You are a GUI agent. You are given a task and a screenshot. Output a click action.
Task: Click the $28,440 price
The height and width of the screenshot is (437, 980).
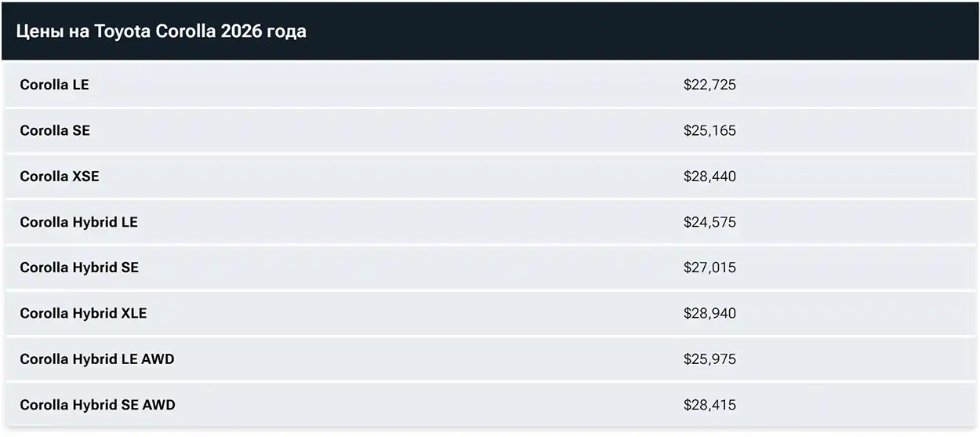pos(710,177)
